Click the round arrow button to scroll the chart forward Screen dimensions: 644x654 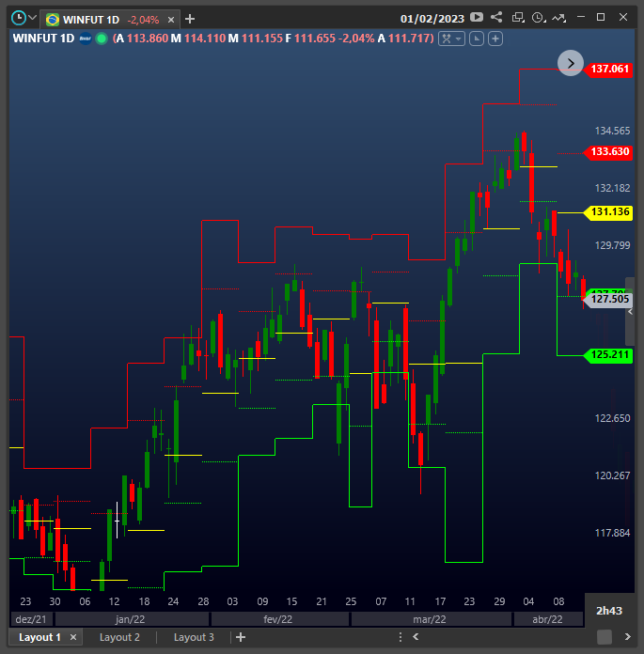[x=571, y=63]
